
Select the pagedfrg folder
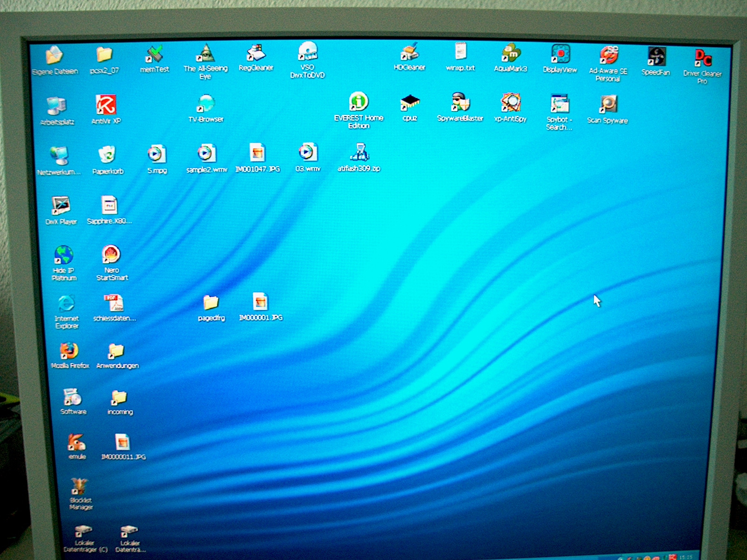pos(211,303)
